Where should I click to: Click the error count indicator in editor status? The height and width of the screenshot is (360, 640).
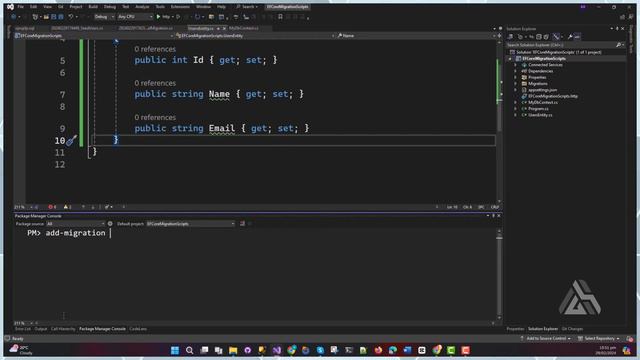(x=52, y=207)
